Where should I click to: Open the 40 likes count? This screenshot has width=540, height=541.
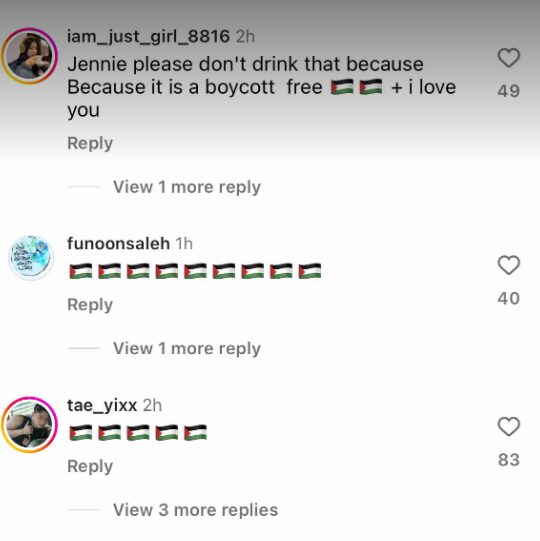click(x=509, y=298)
